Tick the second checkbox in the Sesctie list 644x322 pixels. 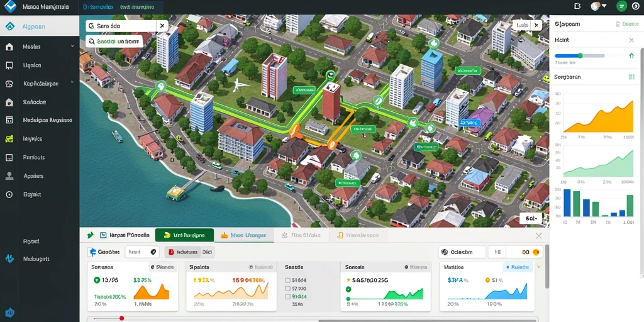(288, 289)
